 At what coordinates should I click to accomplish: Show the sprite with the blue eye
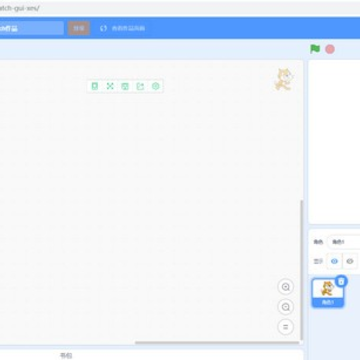[334, 261]
